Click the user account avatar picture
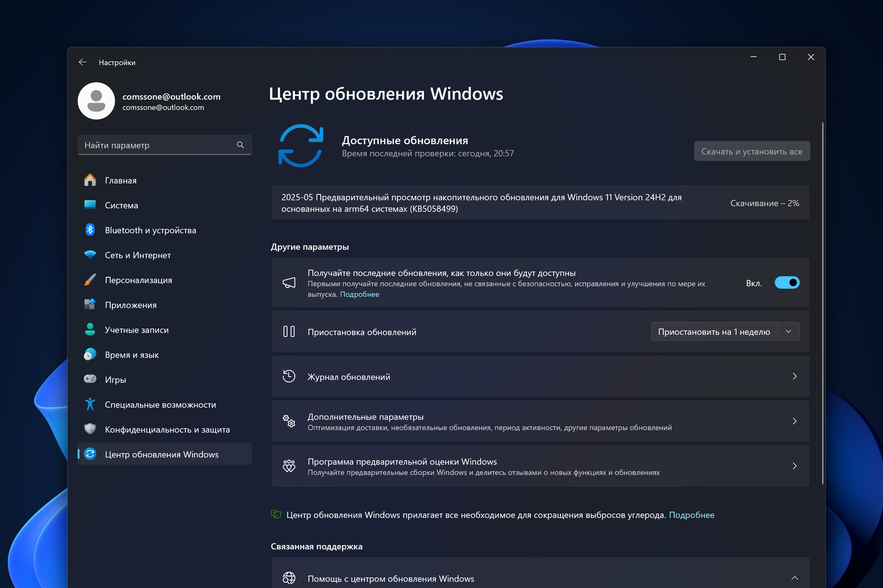This screenshot has height=588, width=883. click(x=96, y=101)
